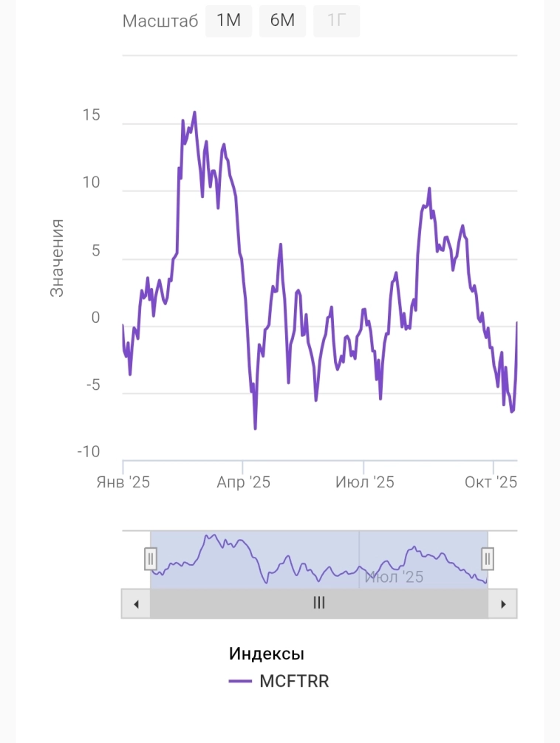Image resolution: width=560 pixels, height=743 pixels.
Task: Click the Масштаб label
Action: 160,21
